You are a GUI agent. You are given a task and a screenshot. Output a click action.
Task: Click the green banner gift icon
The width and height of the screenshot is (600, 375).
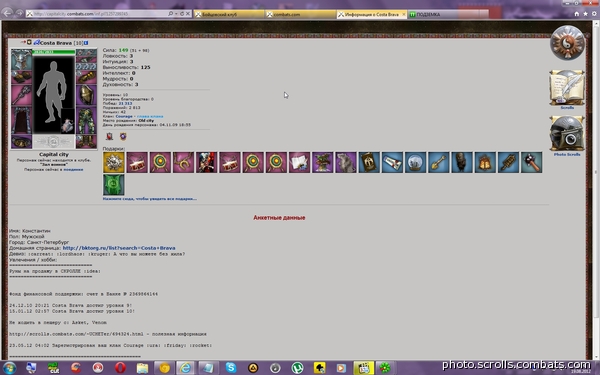114,185
